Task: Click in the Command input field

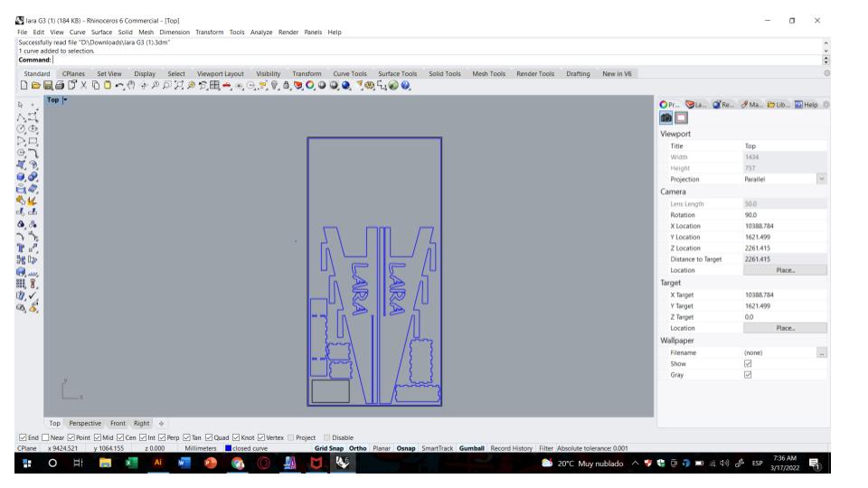Action: [436, 60]
